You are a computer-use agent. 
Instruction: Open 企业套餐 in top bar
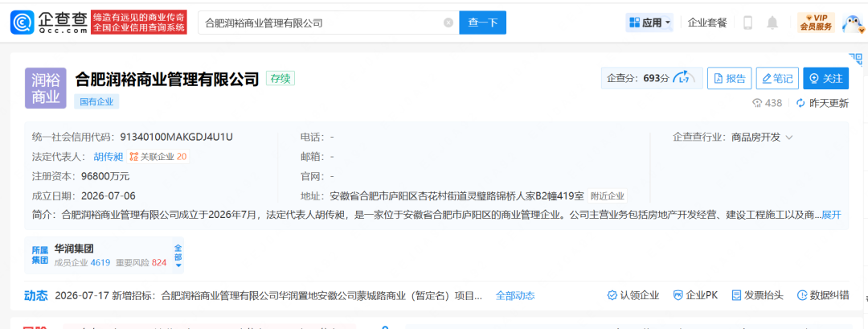(x=707, y=23)
